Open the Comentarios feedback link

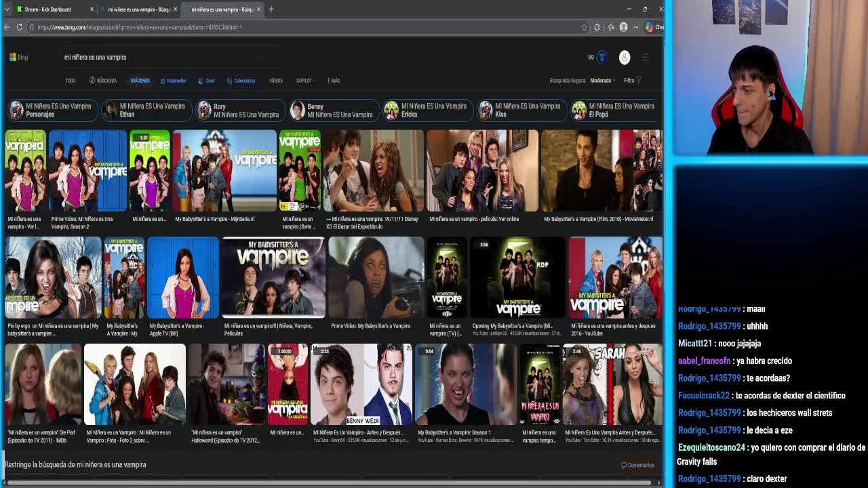pyautogui.click(x=637, y=465)
